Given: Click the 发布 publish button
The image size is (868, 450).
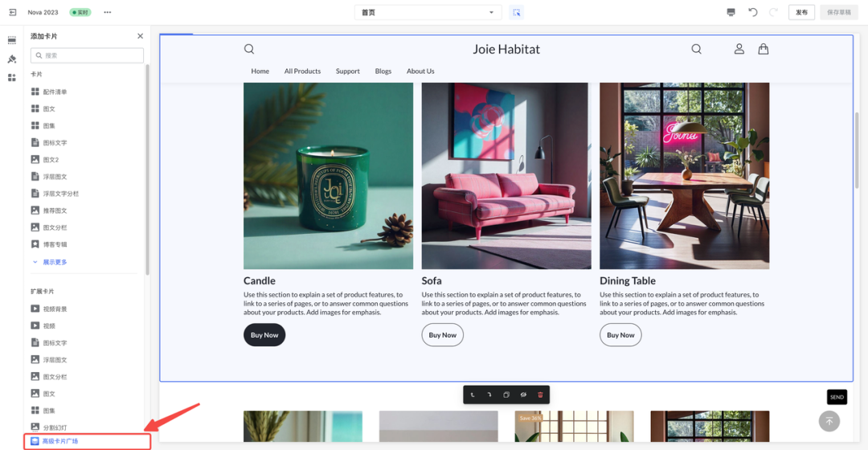Looking at the screenshot, I should point(801,12).
